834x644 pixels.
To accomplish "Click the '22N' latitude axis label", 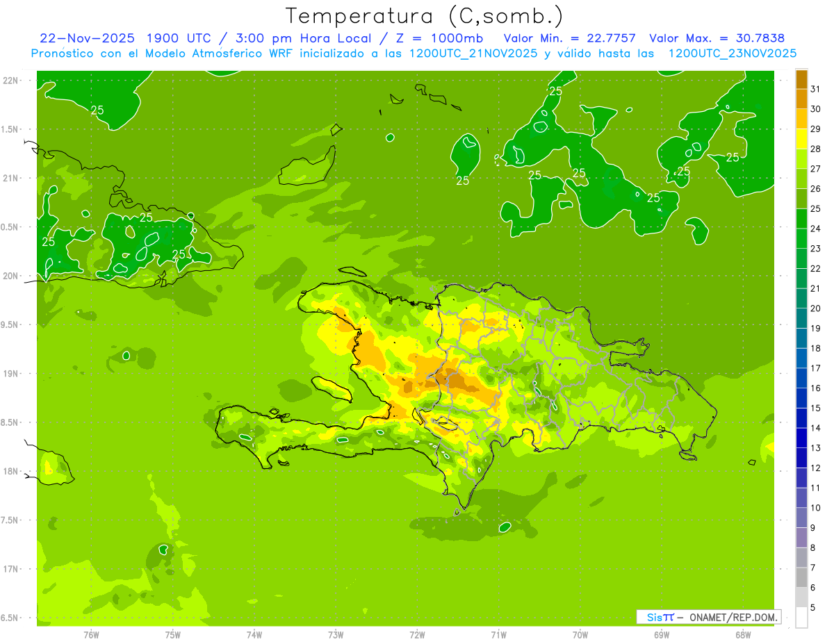I will point(10,81).
